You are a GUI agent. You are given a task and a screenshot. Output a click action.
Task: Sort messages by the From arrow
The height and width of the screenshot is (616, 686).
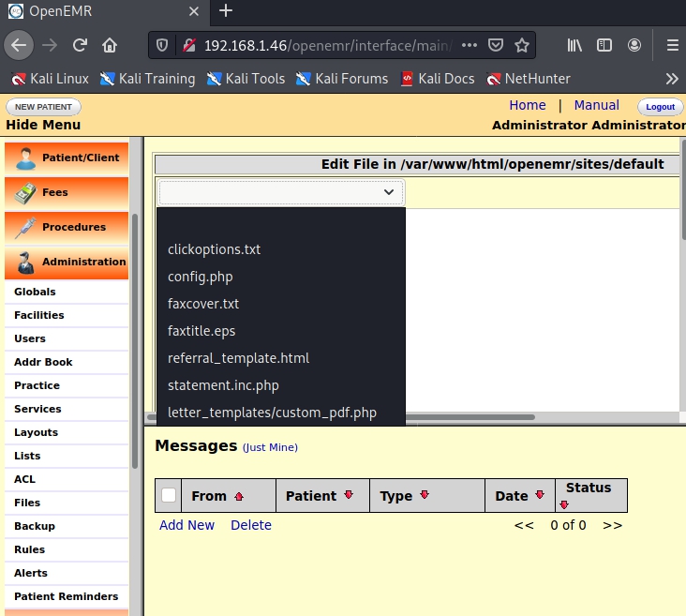(238, 497)
